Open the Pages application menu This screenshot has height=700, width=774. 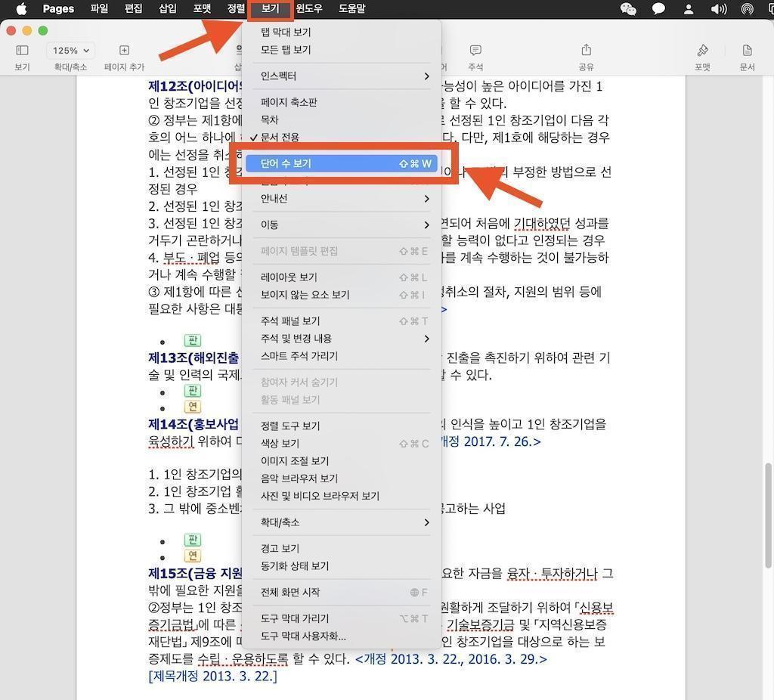[x=58, y=8]
